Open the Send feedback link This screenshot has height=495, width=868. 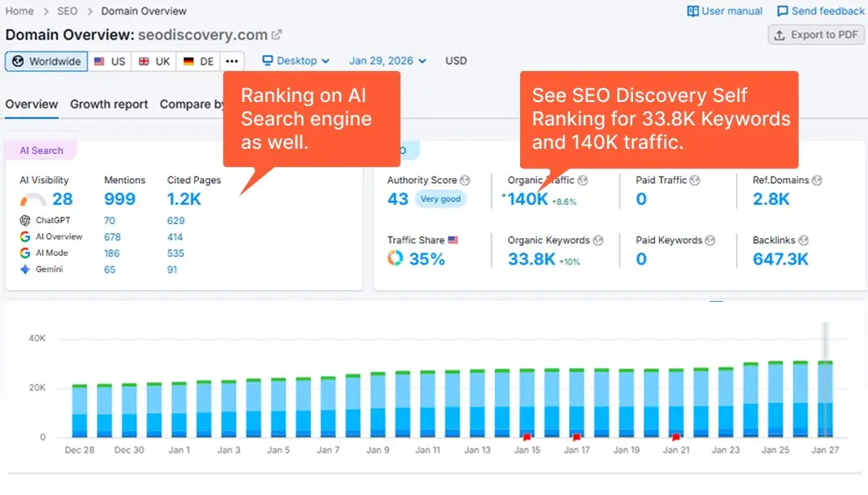click(x=820, y=11)
